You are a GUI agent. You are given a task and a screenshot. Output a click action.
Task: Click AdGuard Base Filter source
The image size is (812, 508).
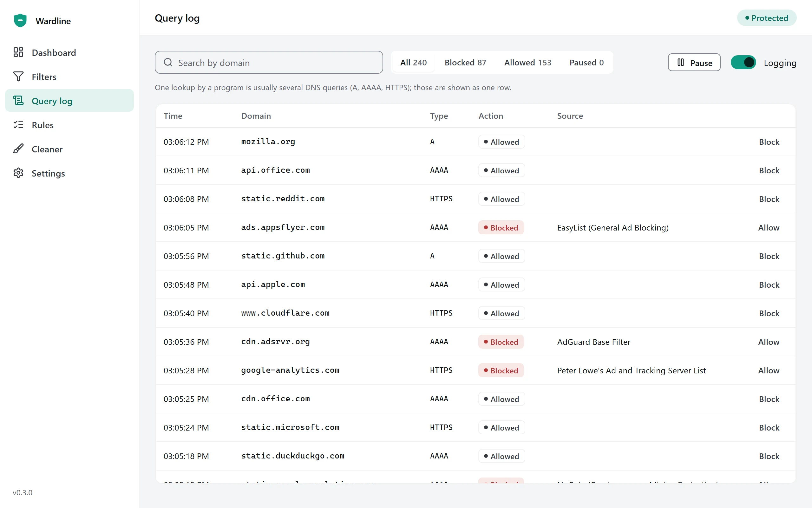593,342
